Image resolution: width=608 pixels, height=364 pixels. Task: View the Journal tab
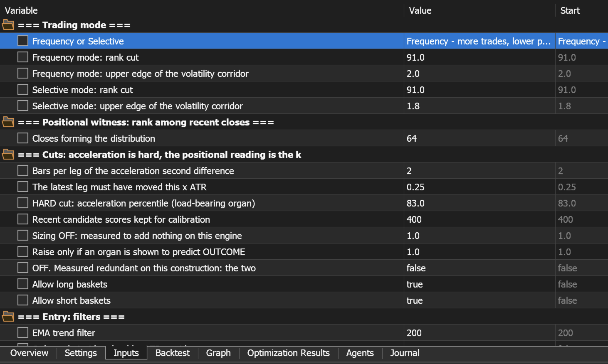[405, 353]
